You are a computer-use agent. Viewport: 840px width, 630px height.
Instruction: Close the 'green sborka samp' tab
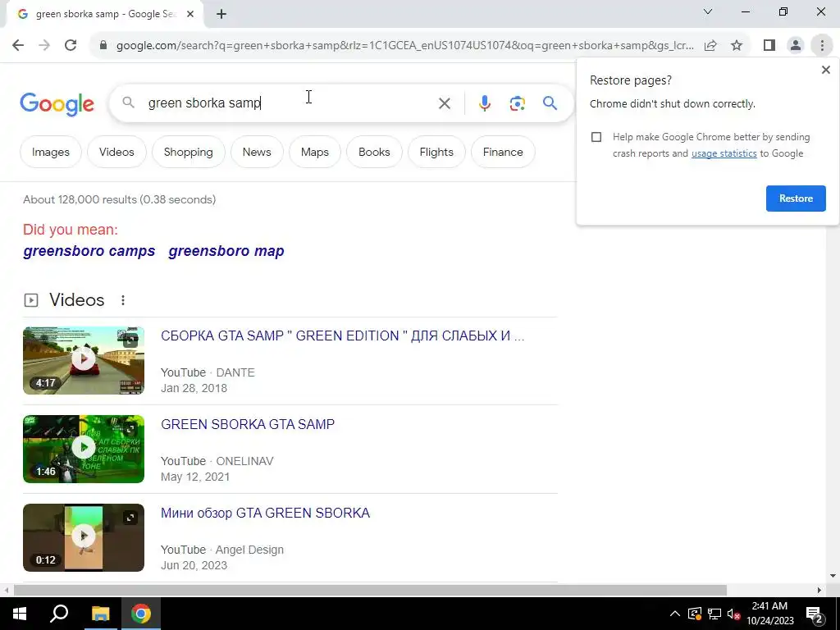point(190,15)
